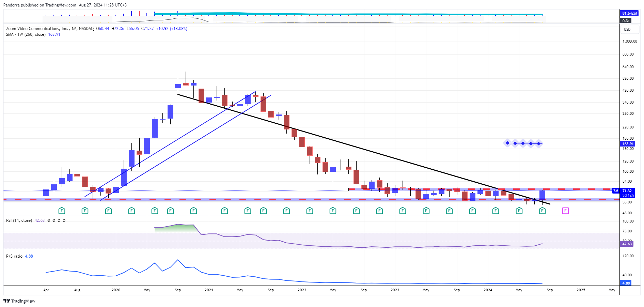Viewport: 644px width, 307px height.
Task: Click the 2023 label on time axis
Action: 395,290
